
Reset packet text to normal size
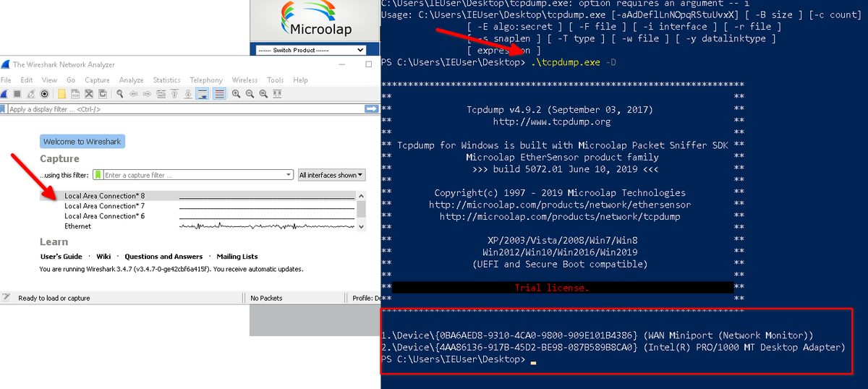pyautogui.click(x=263, y=94)
